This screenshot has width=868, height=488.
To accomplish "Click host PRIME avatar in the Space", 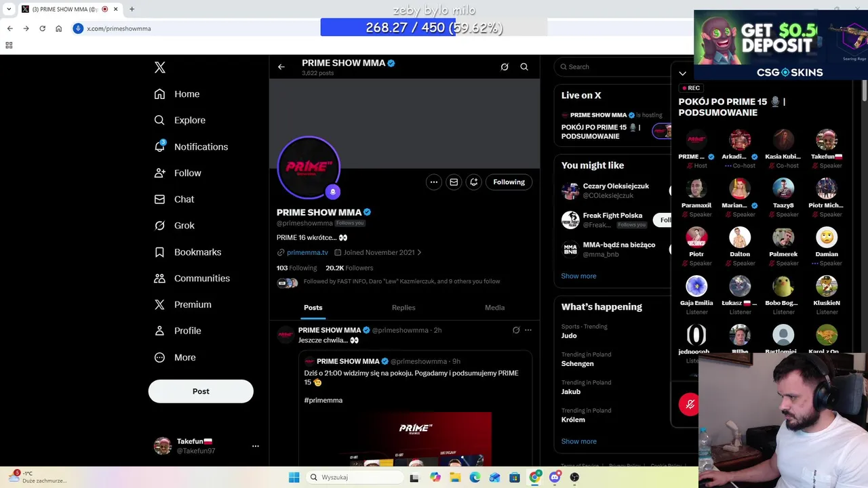I will click(x=696, y=140).
